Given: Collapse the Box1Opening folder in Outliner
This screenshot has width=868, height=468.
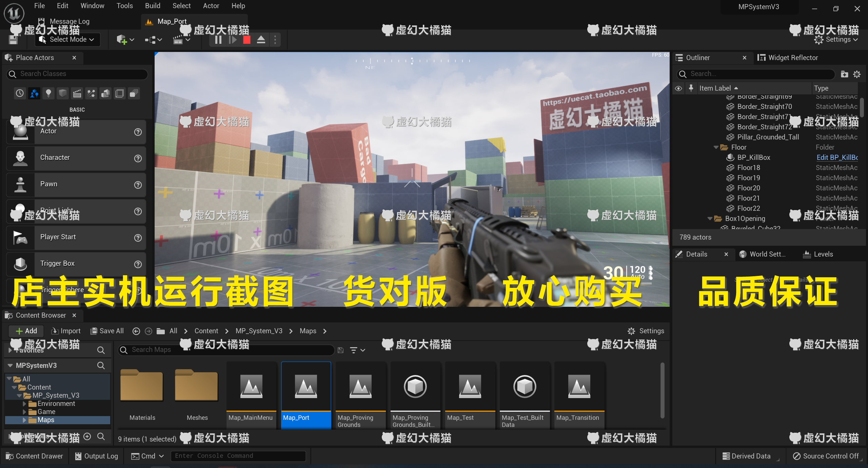Looking at the screenshot, I should (x=710, y=219).
